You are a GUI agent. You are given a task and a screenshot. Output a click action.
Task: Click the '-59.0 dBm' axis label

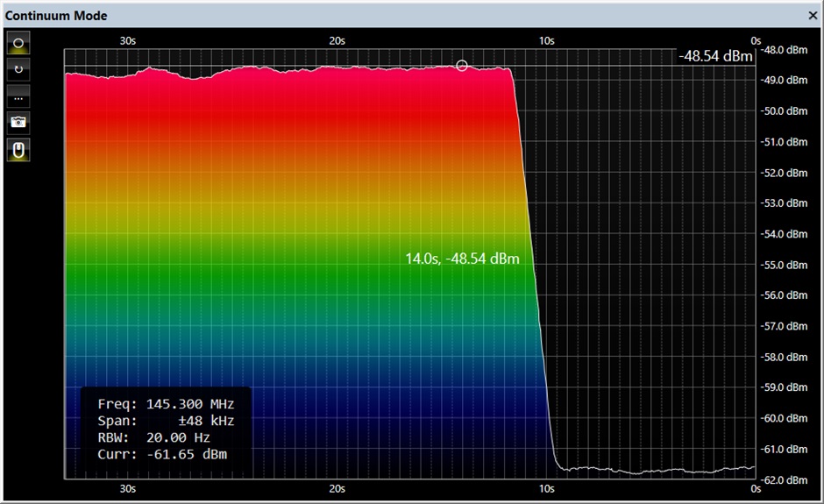(x=784, y=387)
